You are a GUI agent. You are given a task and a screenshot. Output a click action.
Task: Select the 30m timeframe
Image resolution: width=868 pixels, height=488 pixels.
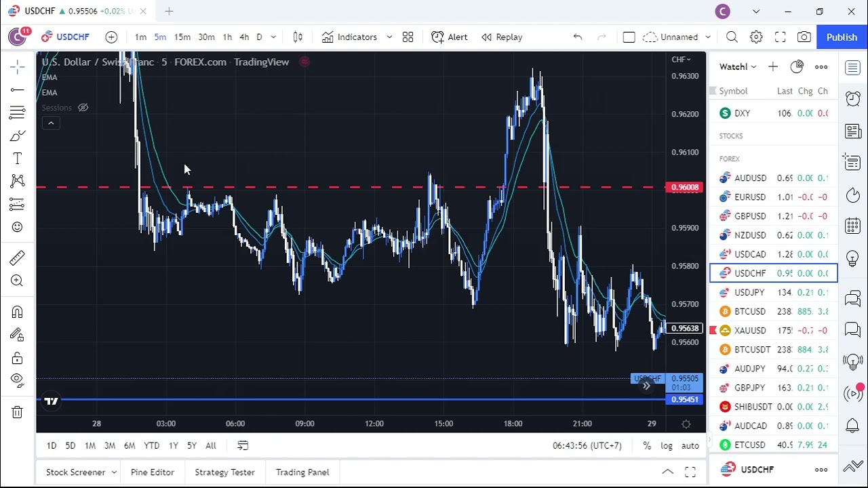tap(207, 37)
